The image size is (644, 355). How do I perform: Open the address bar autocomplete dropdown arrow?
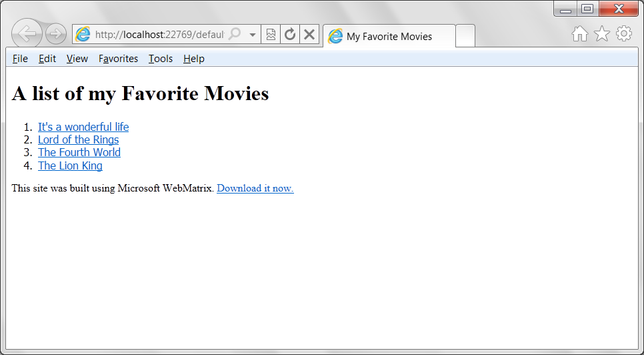point(253,35)
